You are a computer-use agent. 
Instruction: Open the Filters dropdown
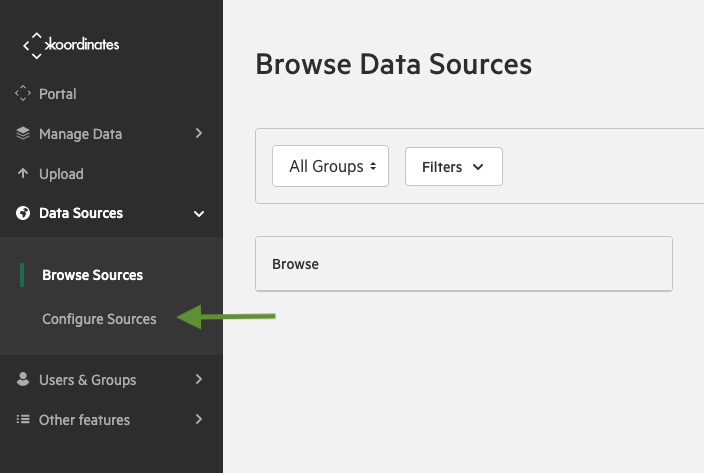pos(453,166)
